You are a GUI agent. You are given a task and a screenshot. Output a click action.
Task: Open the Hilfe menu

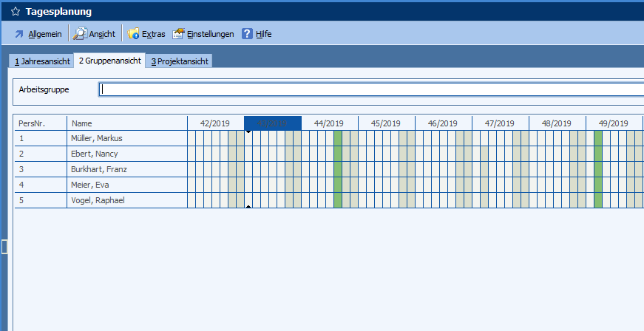coord(264,34)
